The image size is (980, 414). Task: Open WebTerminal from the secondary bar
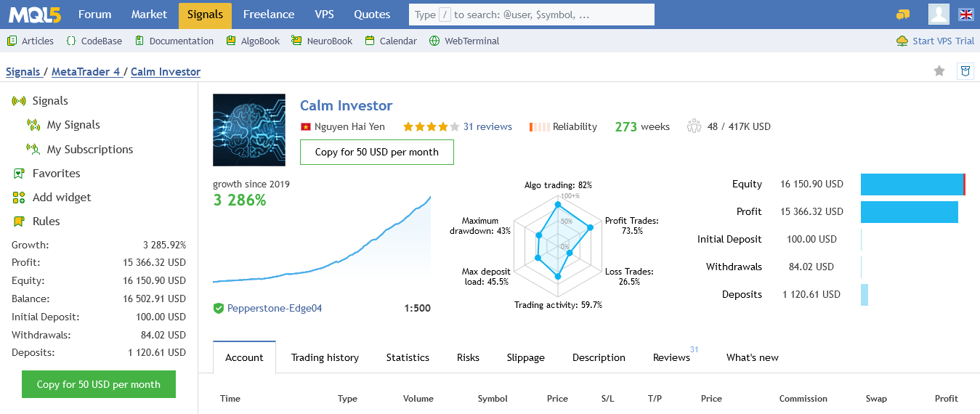pos(464,41)
